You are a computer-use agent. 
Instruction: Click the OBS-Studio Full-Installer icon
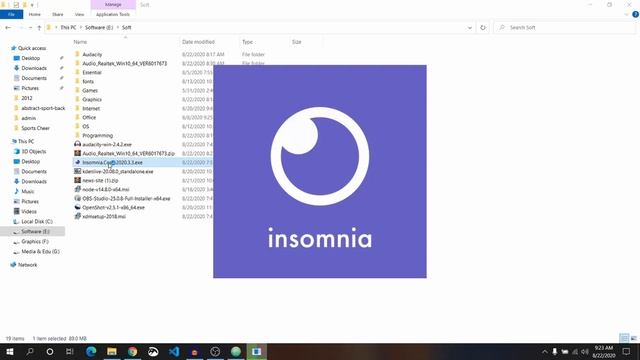[78, 198]
